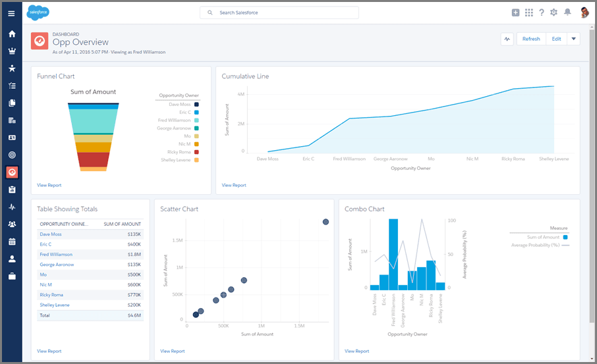Click the Dave Moss legend color swatch
The height and width of the screenshot is (364, 597).
coord(196,104)
